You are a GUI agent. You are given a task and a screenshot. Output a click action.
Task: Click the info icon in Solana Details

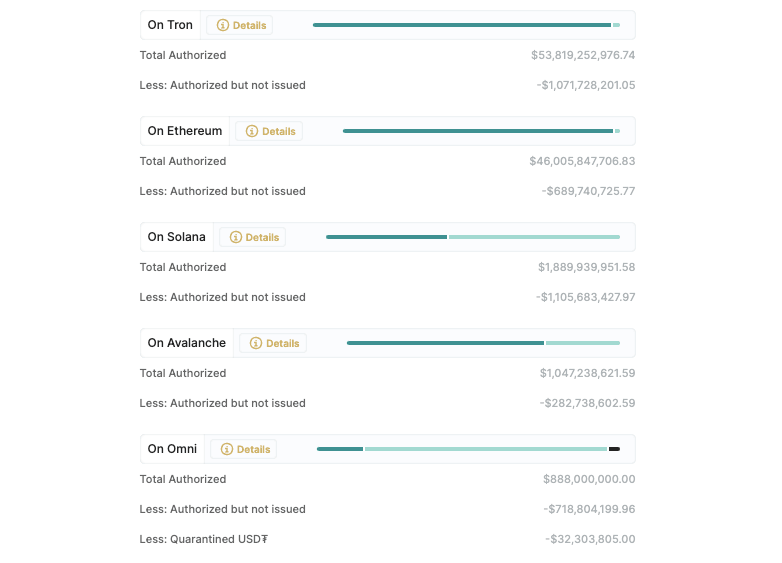click(x=236, y=237)
